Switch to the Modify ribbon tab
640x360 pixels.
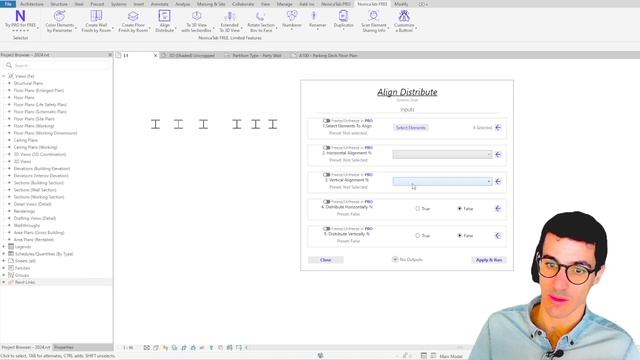[401, 4]
